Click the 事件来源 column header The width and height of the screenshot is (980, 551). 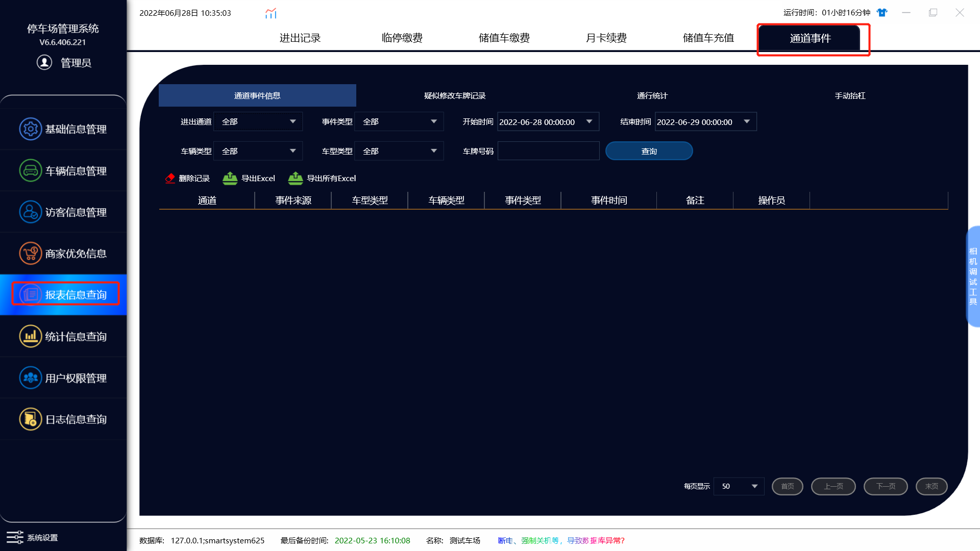293,201
